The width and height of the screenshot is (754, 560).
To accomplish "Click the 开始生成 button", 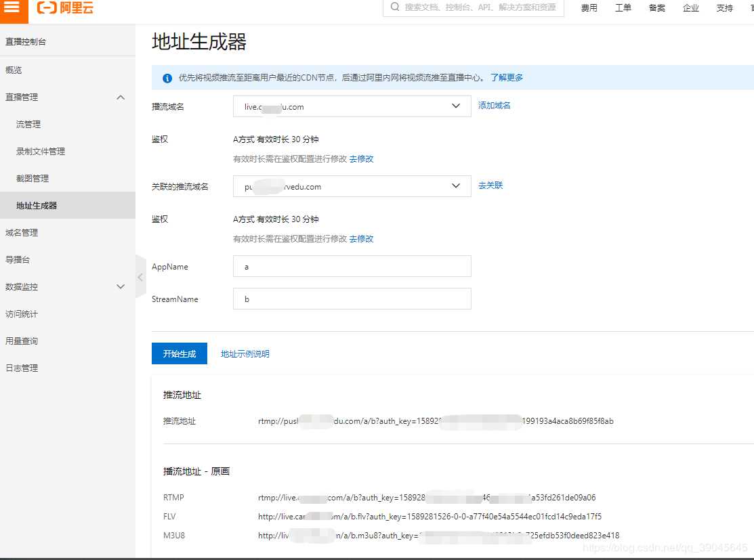I will (x=179, y=353).
